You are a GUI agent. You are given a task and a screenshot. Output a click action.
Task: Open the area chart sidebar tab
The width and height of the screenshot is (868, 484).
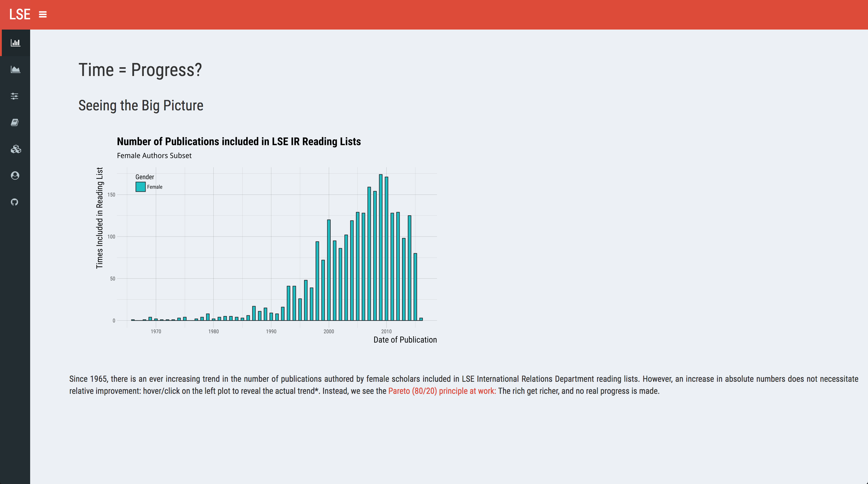coord(15,69)
